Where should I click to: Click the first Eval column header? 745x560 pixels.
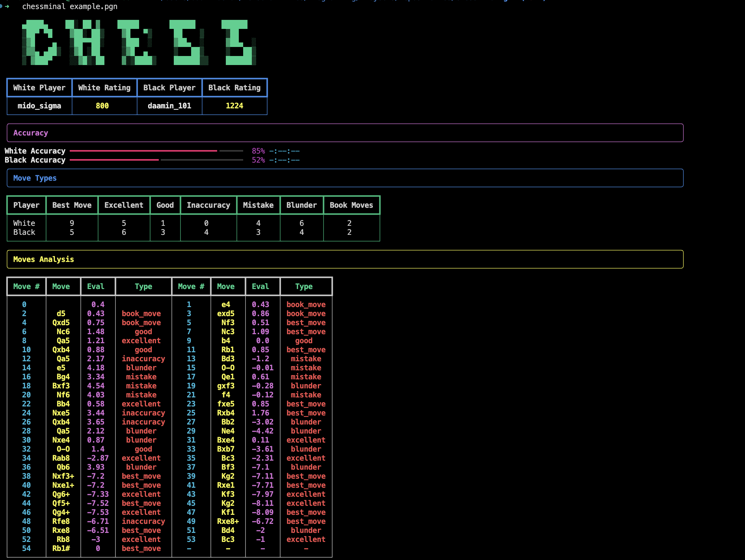point(98,287)
